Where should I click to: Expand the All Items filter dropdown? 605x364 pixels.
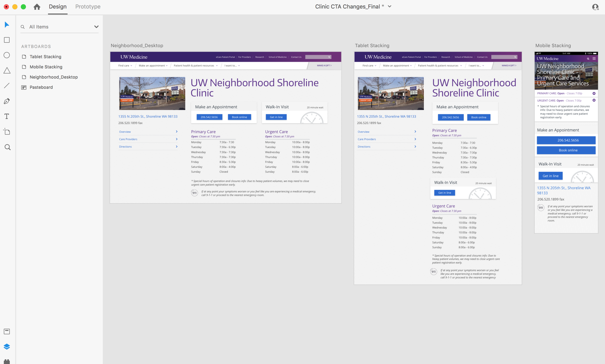coord(96,27)
